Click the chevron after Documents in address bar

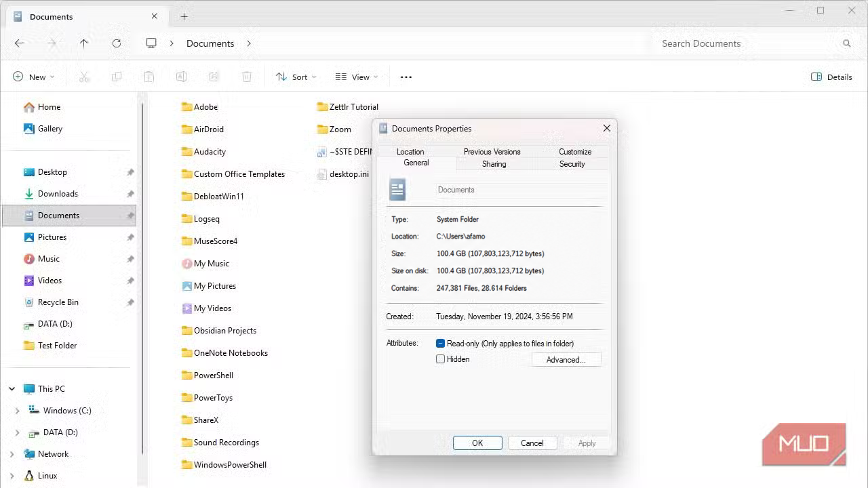pyautogui.click(x=249, y=43)
